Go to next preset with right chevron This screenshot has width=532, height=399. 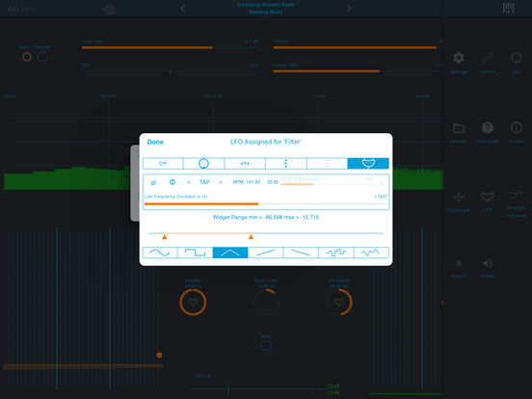click(349, 8)
